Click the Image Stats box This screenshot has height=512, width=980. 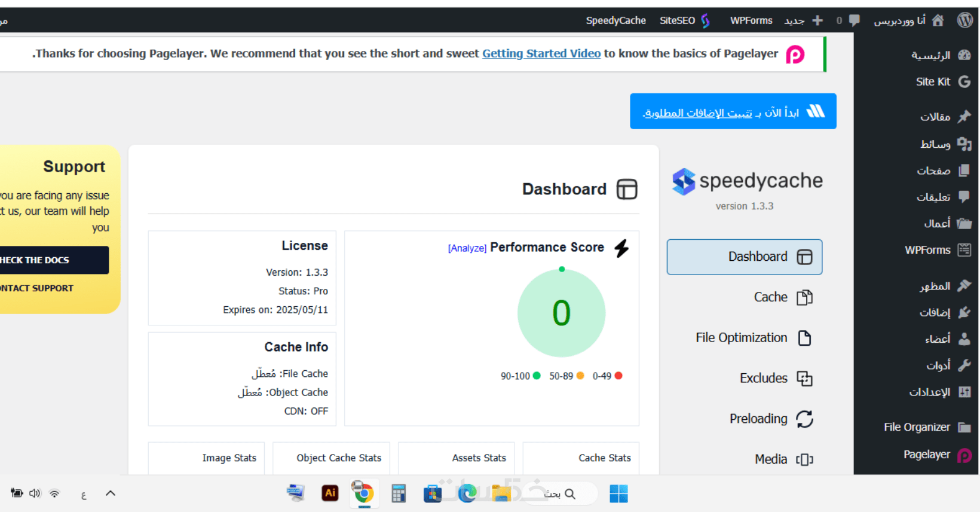[206, 458]
